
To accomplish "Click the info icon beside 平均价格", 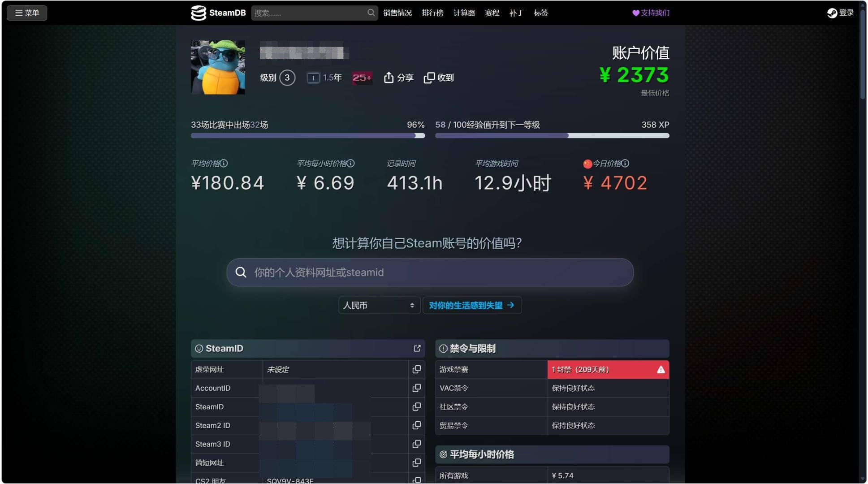I will (x=224, y=164).
